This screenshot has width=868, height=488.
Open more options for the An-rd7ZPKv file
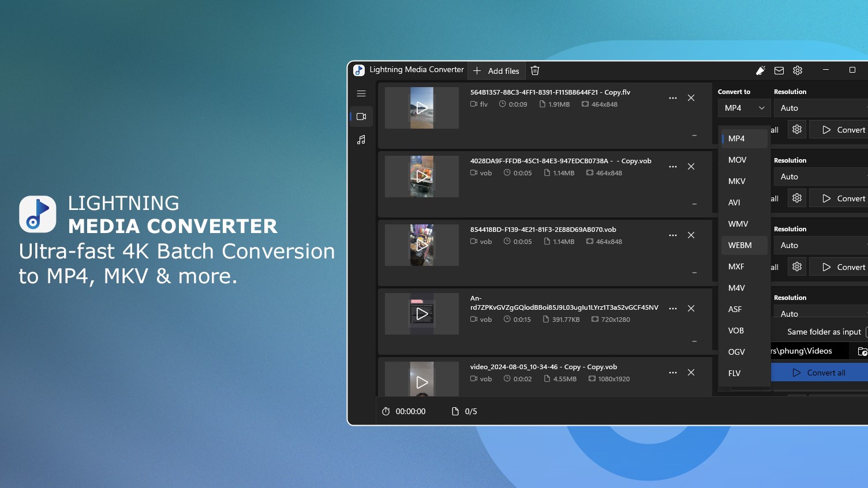(673, 309)
